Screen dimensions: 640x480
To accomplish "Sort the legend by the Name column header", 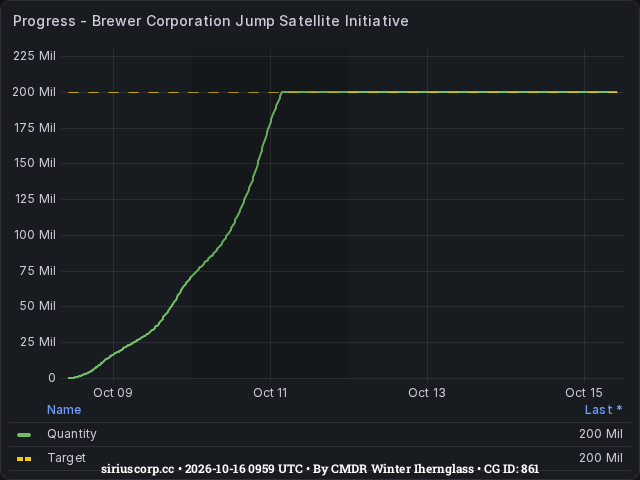I will 64,409.
